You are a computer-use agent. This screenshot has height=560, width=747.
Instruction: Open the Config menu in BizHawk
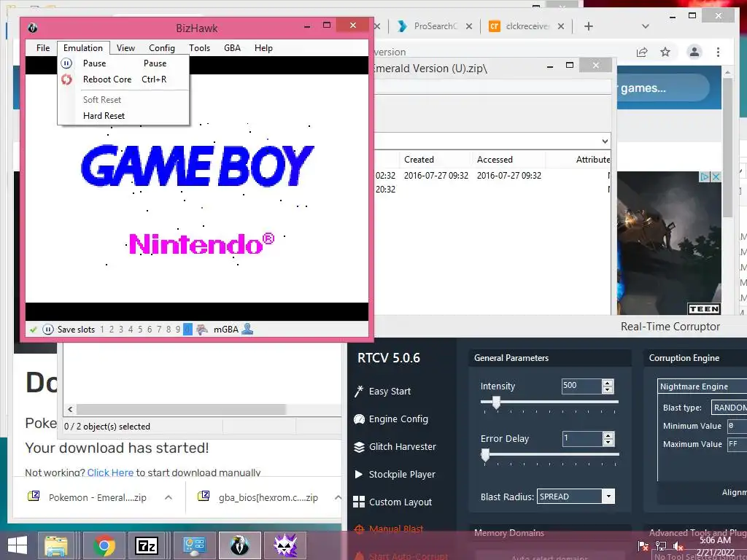[161, 48]
